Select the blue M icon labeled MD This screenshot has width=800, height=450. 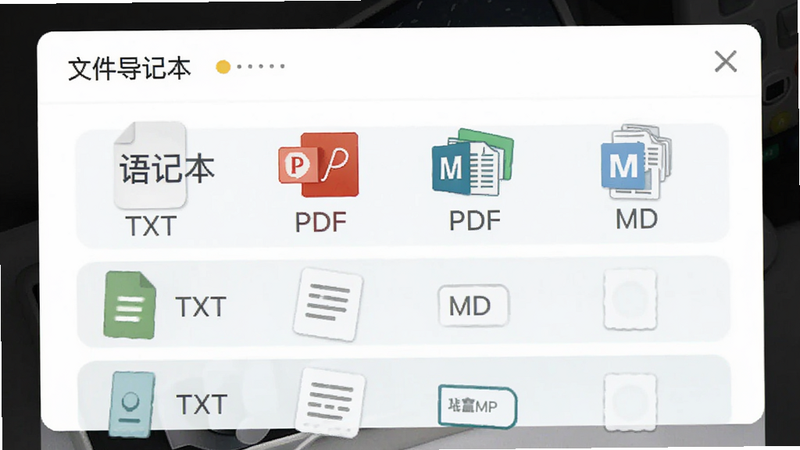(636, 162)
